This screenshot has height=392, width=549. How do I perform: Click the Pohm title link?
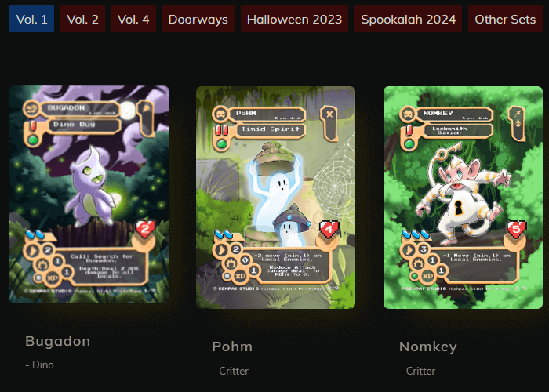(232, 347)
